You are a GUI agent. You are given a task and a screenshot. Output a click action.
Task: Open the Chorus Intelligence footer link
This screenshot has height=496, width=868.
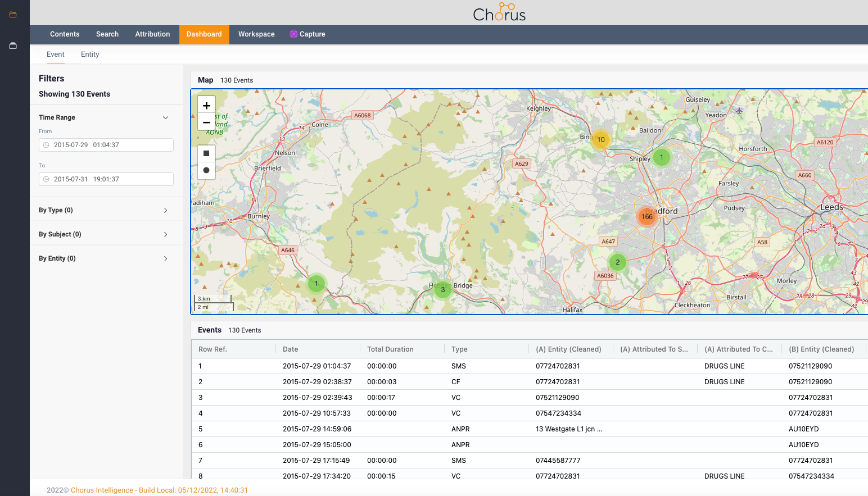click(102, 490)
